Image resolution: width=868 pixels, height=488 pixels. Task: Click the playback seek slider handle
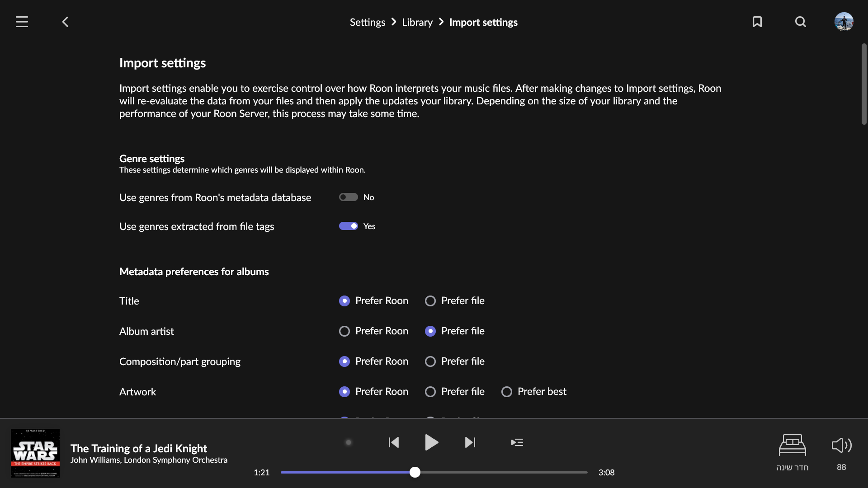point(415,472)
